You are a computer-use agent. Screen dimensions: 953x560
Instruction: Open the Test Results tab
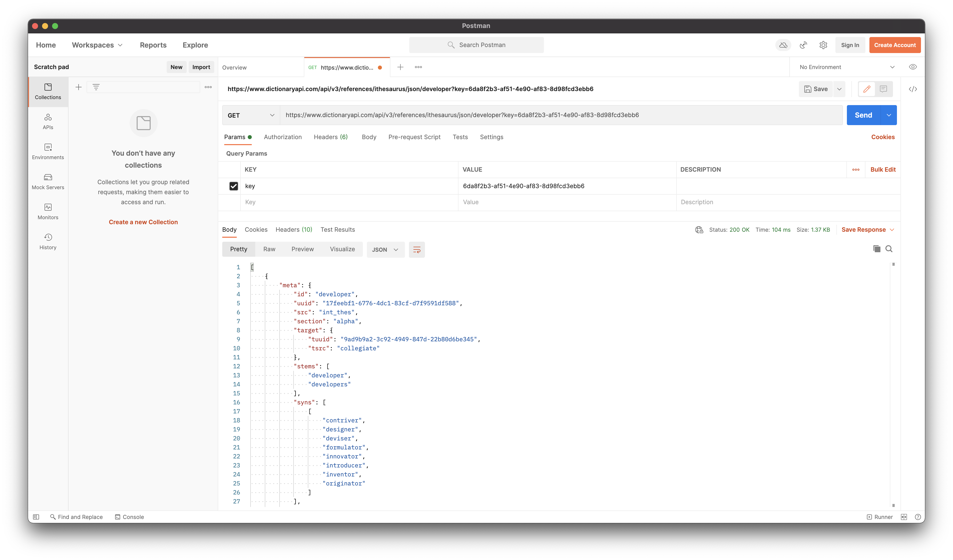pos(338,229)
